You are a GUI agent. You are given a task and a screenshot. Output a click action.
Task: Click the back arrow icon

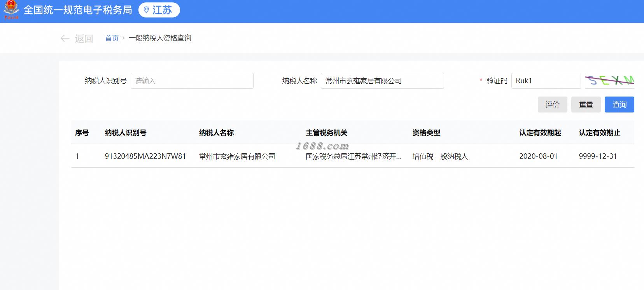coord(65,38)
